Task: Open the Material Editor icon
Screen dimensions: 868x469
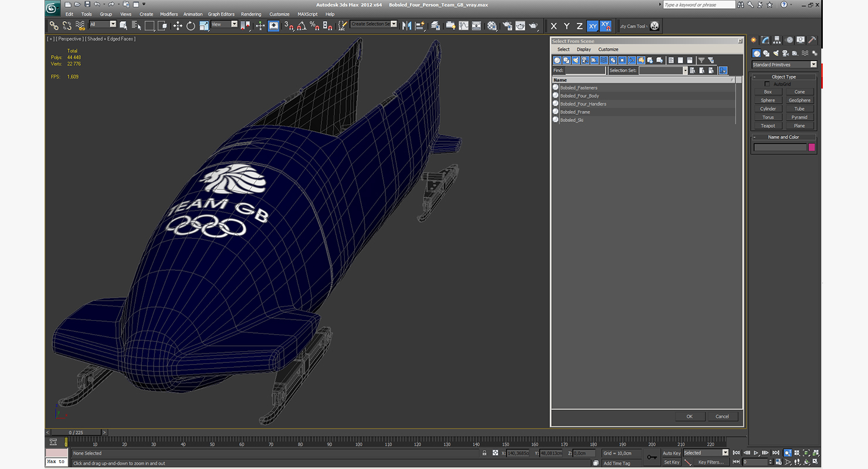Action: click(x=492, y=26)
